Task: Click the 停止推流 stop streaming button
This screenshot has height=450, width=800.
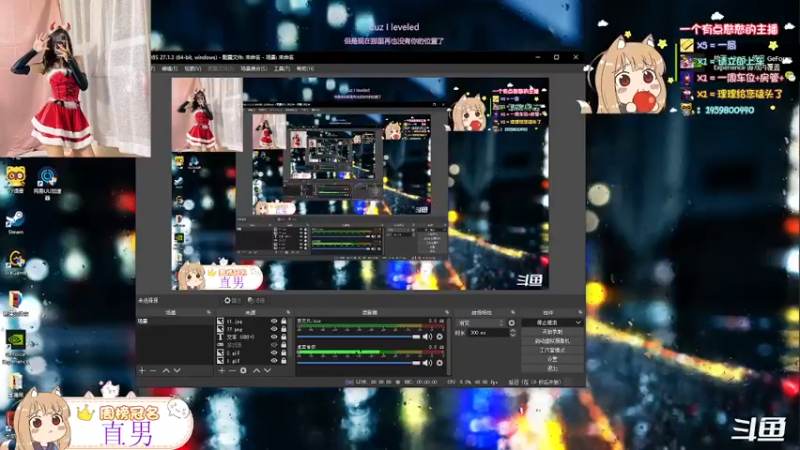Action: pyautogui.click(x=547, y=322)
